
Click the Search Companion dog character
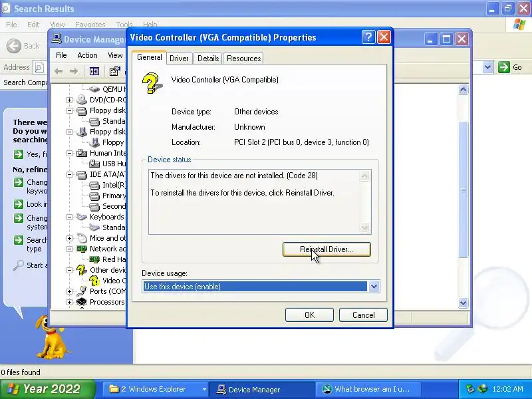coord(51,337)
